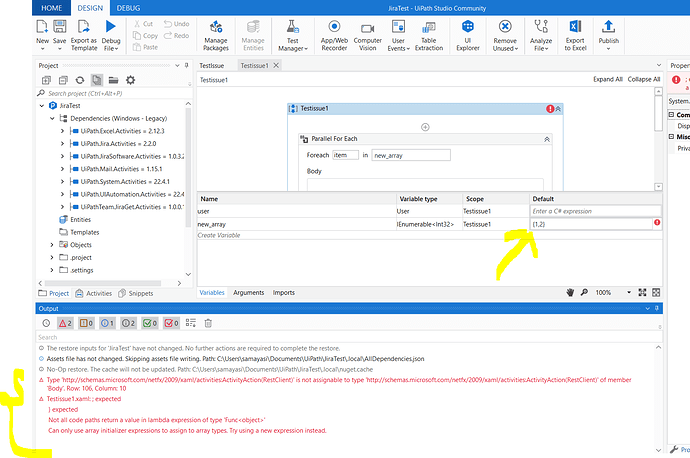Open Snippets panel tab
The image size is (690, 458).
[x=136, y=293]
